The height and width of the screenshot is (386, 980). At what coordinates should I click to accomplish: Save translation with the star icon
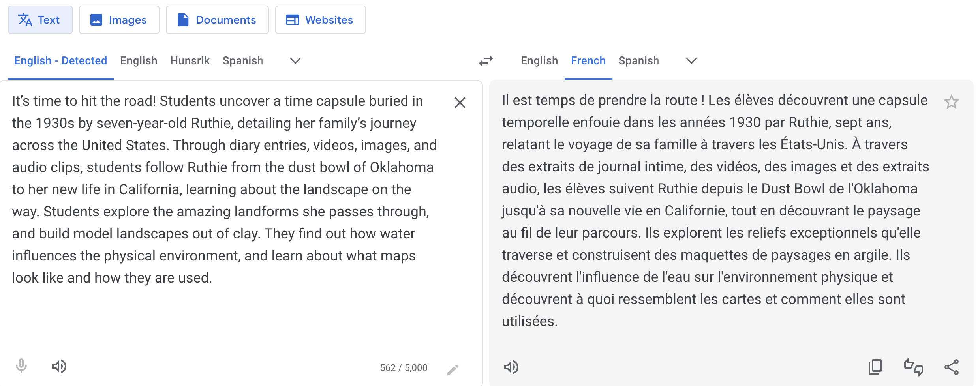click(x=952, y=102)
